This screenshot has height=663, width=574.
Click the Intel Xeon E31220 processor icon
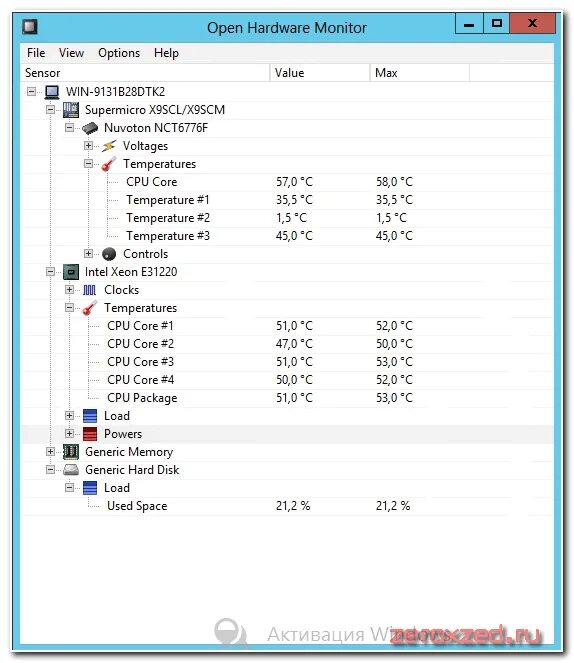tap(71, 272)
